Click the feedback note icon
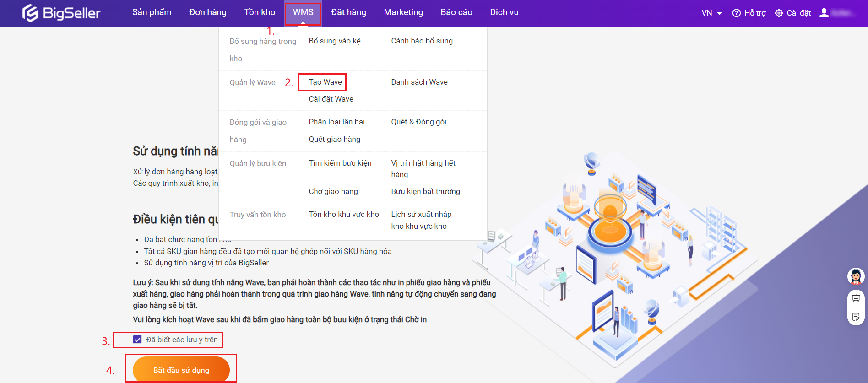The image size is (868, 383). (x=856, y=317)
